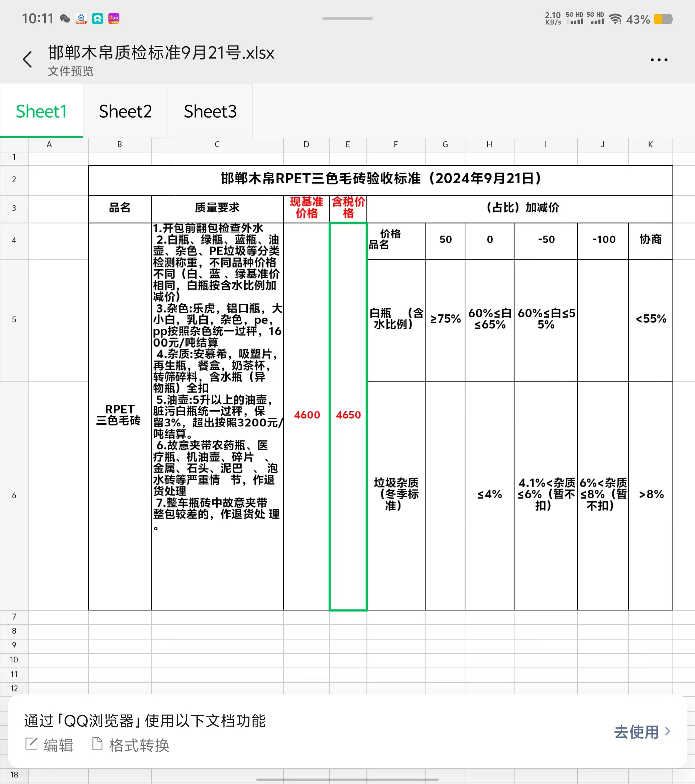Viewport: 695px width, 784px height.
Task: Select row 5 header
Action: click(x=14, y=319)
